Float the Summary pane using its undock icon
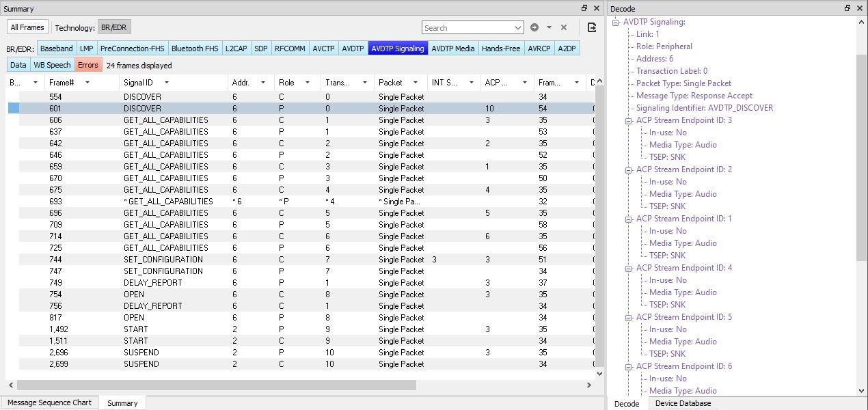This screenshot has height=410, width=868. 584,8
